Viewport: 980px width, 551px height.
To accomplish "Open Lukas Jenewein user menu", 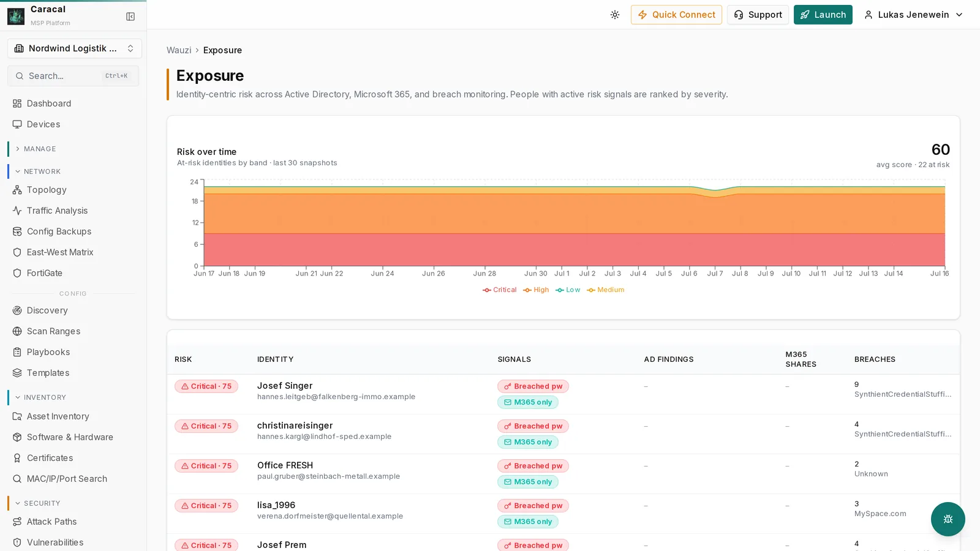I will pos(913,15).
